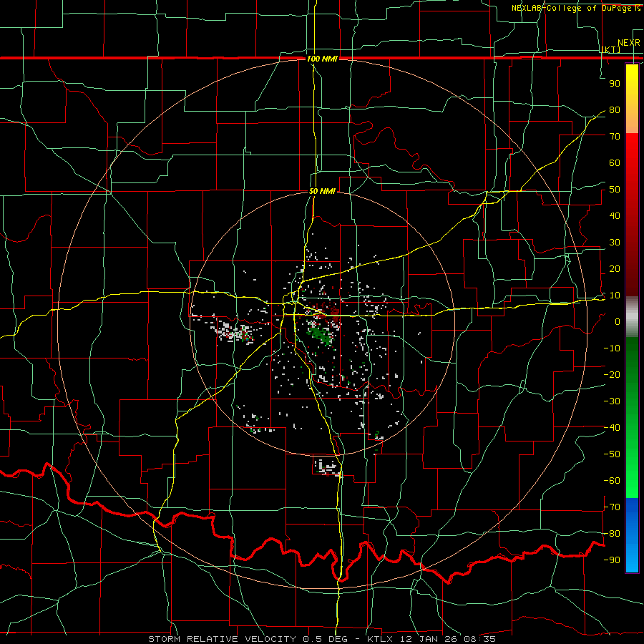The image size is (644, 644).
Task: Click the 50 NMI range ring label
Action: point(322,191)
